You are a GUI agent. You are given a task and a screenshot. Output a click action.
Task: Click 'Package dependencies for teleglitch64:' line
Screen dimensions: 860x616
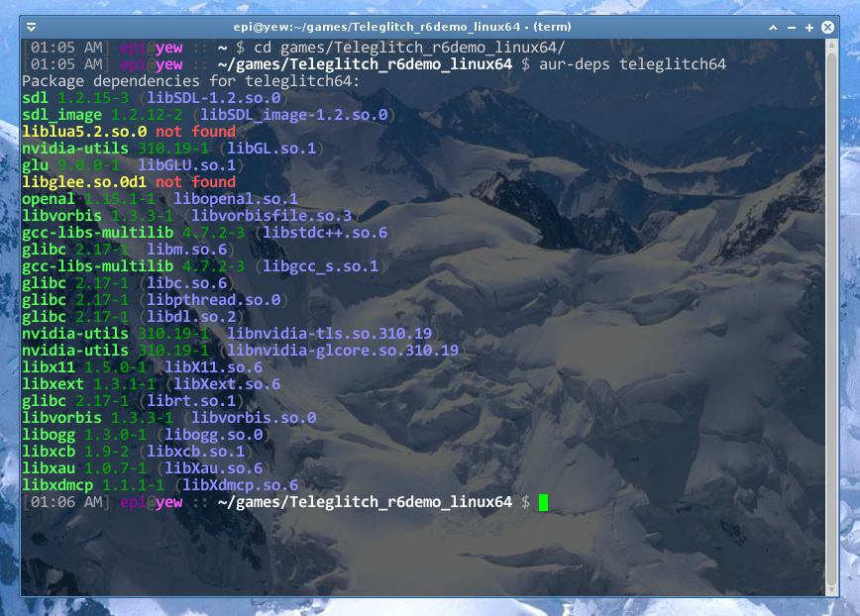(x=191, y=81)
